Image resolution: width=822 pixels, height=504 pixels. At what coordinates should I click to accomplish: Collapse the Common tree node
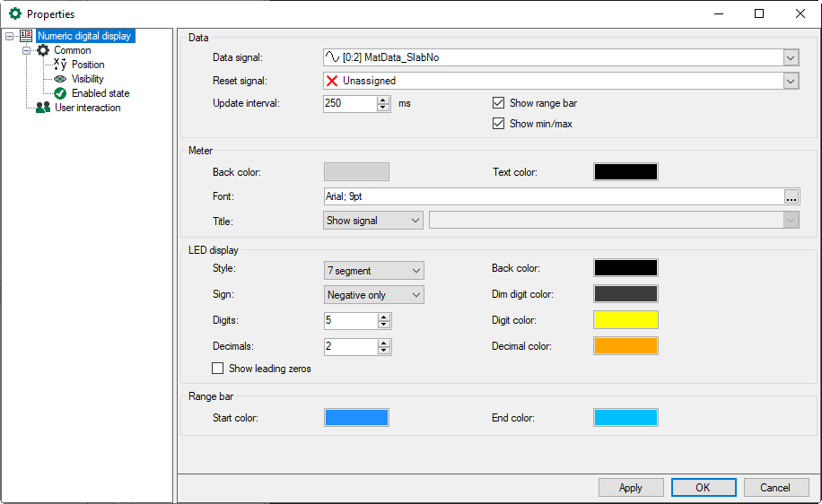[x=26, y=50]
